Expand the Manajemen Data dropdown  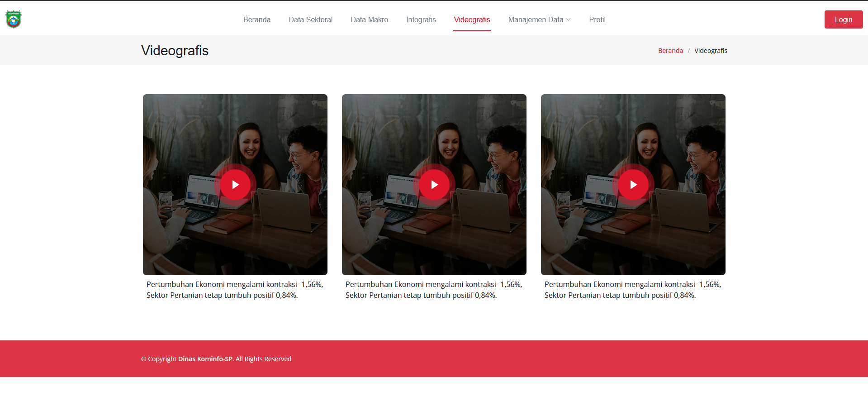pos(540,20)
